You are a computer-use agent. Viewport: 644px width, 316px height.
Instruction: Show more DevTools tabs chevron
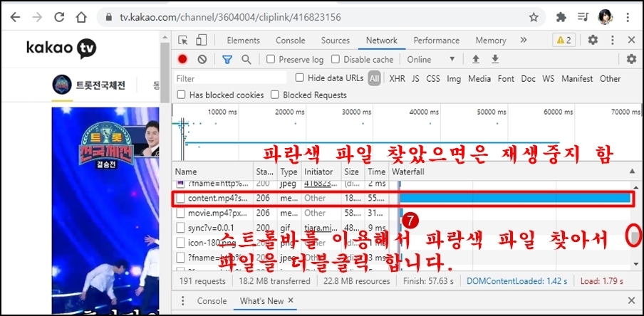pyautogui.click(x=523, y=40)
